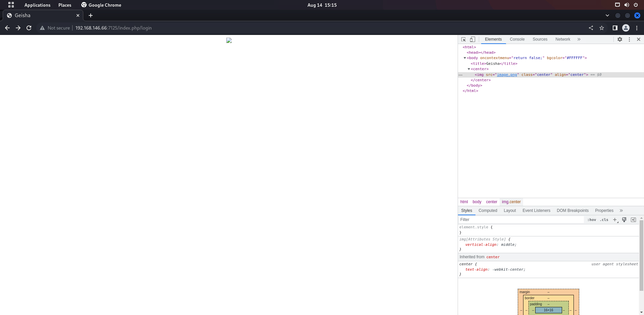Open the power menu icon
The height and width of the screenshot is (315, 644).
(x=636, y=5)
